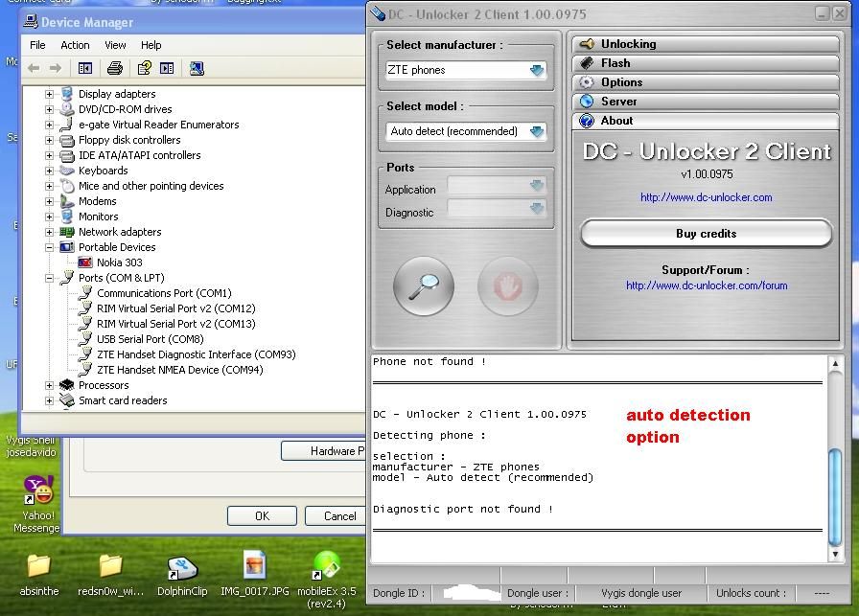Expand the Network adapters node
This screenshot has width=859, height=616.
49,232
